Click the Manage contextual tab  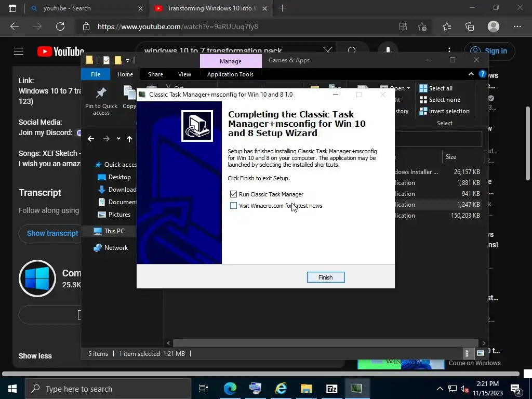click(x=231, y=61)
